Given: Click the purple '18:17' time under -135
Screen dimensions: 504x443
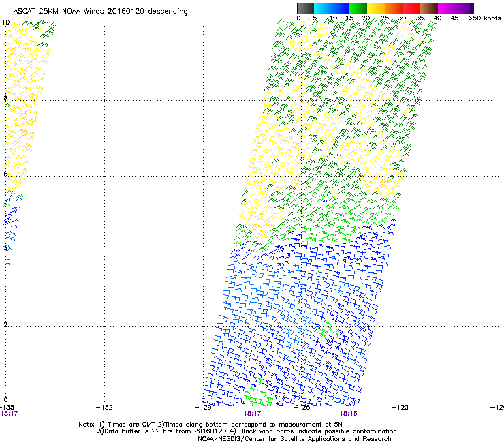Looking at the screenshot, I should (9, 414).
